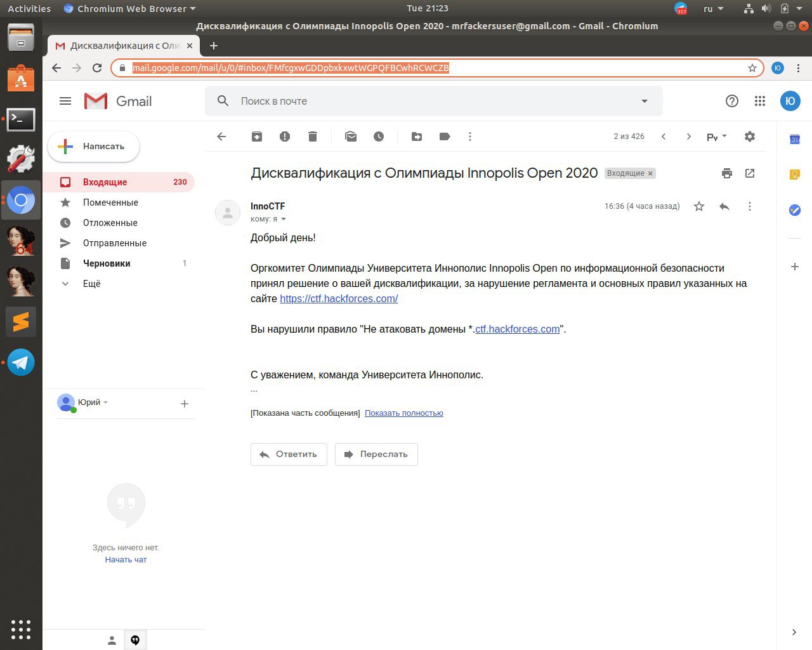
Task: Open Юрий chat status dropdown
Action: tap(105, 402)
